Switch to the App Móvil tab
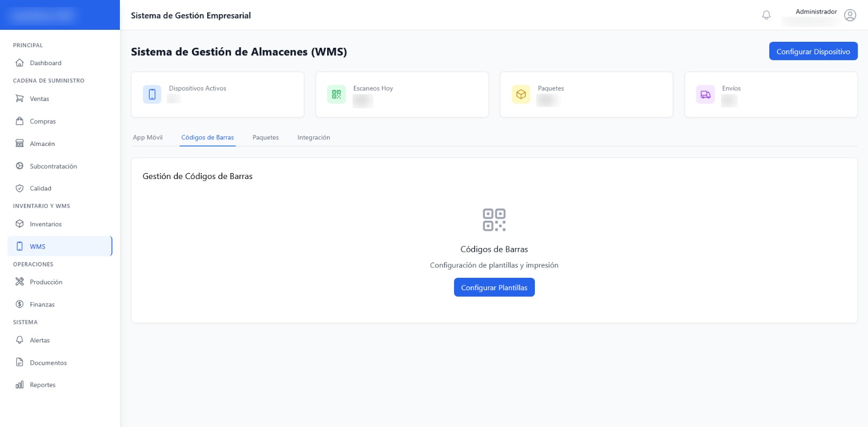Viewport: 868px width, 427px height. click(x=148, y=137)
